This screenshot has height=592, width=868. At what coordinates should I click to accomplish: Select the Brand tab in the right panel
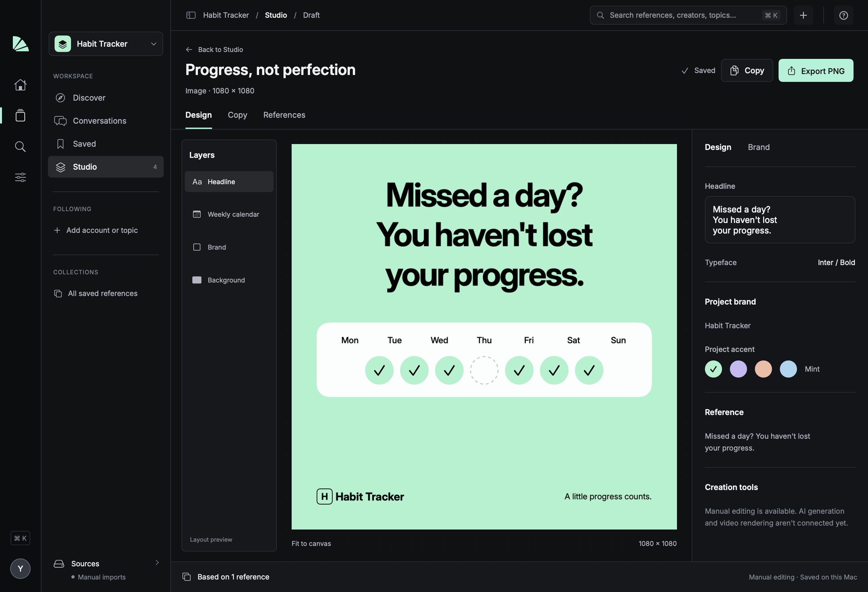[759, 147]
